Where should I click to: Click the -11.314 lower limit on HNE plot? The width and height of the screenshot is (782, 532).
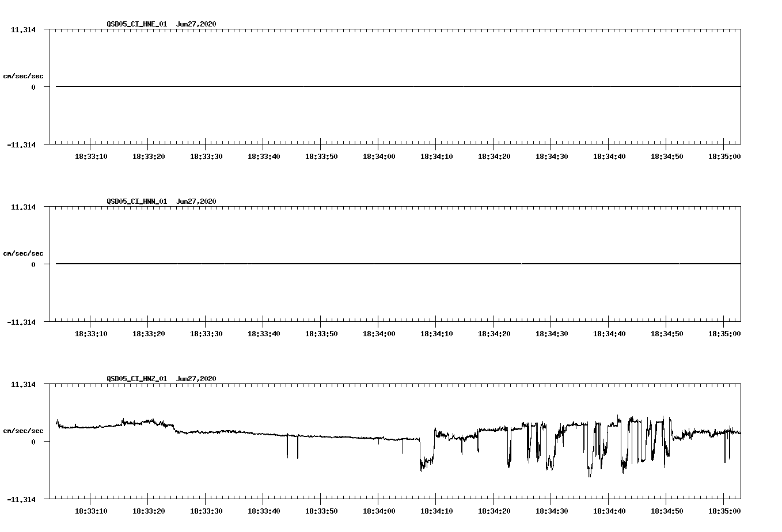pyautogui.click(x=21, y=145)
